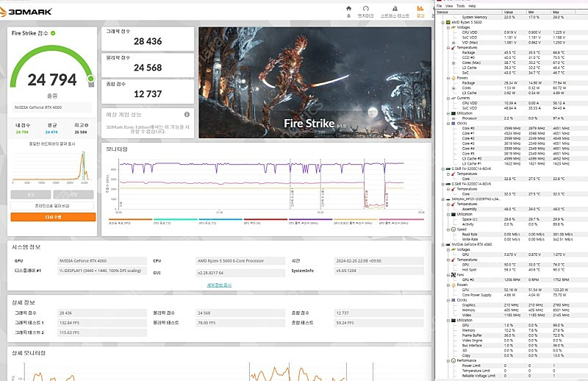The image size is (588, 381).
Task: Click the Currents icon under AMD Ryzen
Action: coord(453,98)
